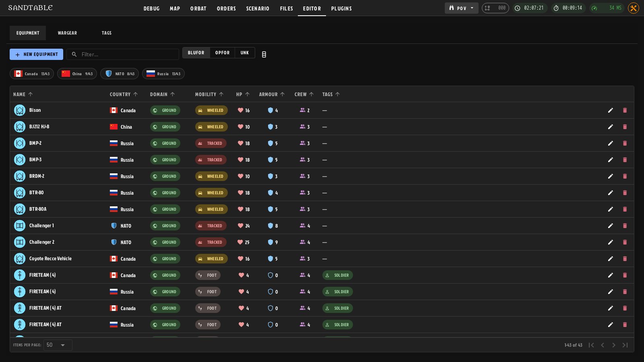Click the compact list density icon

[264, 54]
